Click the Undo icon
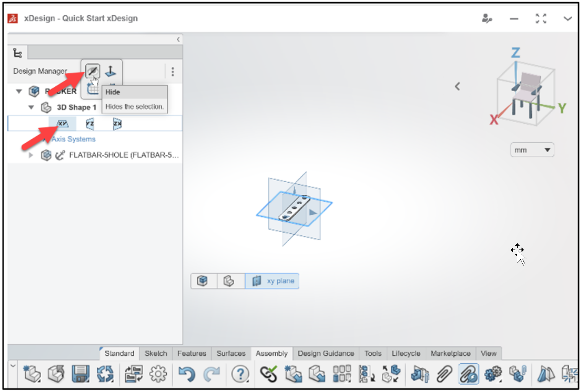580x392 pixels. point(187,374)
